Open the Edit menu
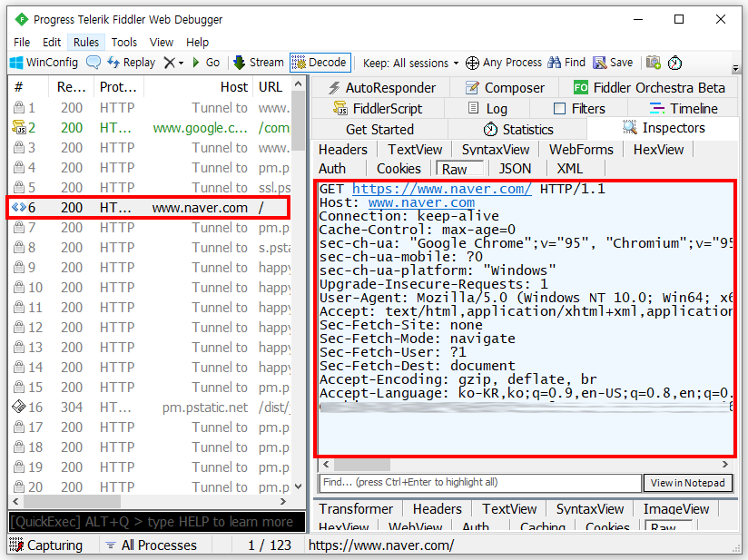 point(52,42)
